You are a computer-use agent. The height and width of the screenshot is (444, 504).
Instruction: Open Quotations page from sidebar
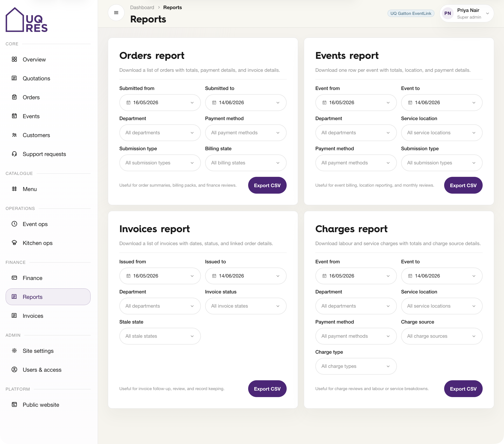coord(48,78)
